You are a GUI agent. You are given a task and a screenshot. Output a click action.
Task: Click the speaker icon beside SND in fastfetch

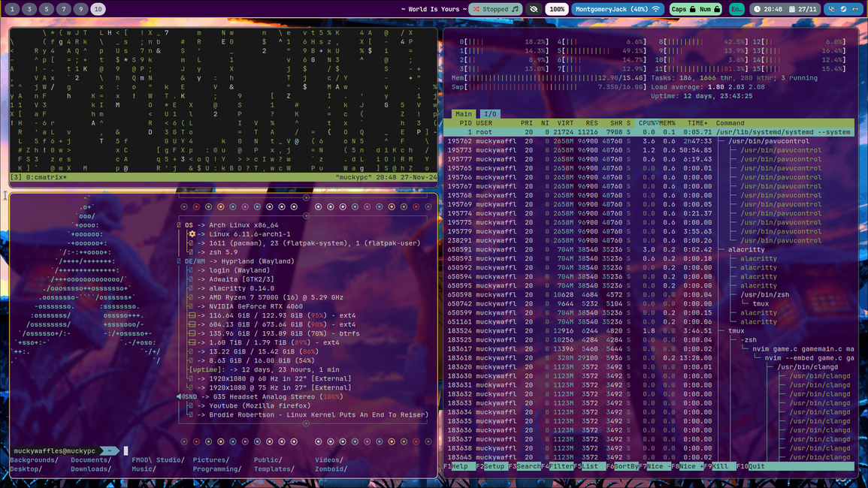(180, 396)
